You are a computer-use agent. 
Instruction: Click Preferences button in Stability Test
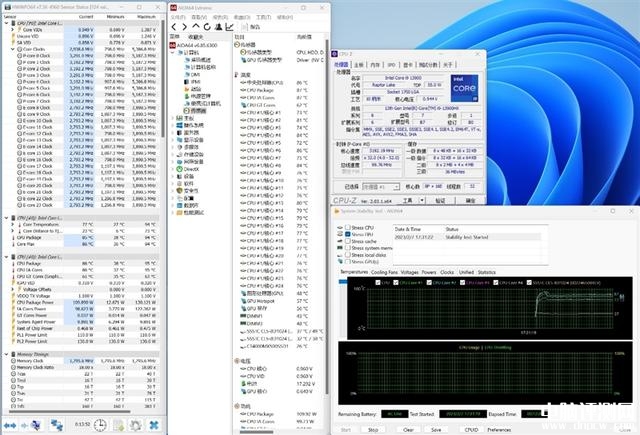499,430
